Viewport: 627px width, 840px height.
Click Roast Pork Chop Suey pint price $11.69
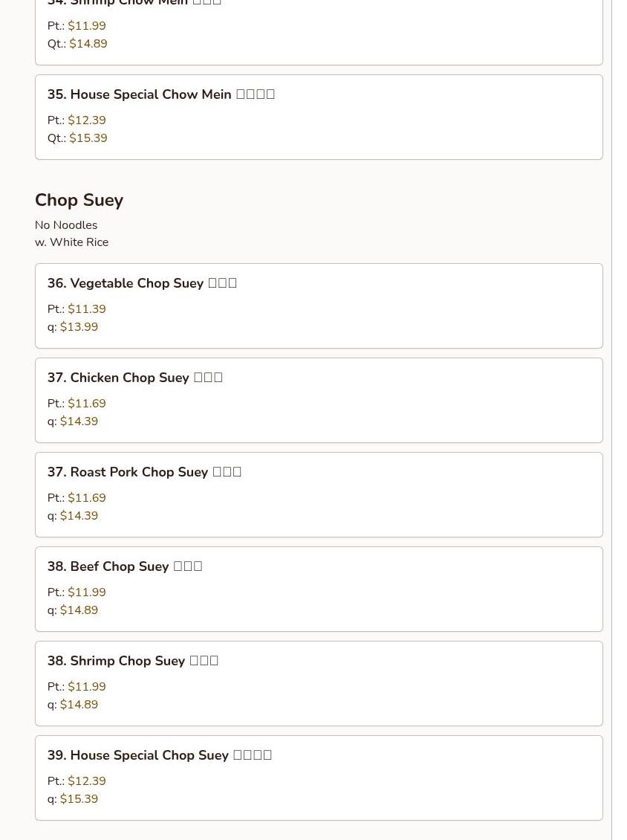point(86,498)
